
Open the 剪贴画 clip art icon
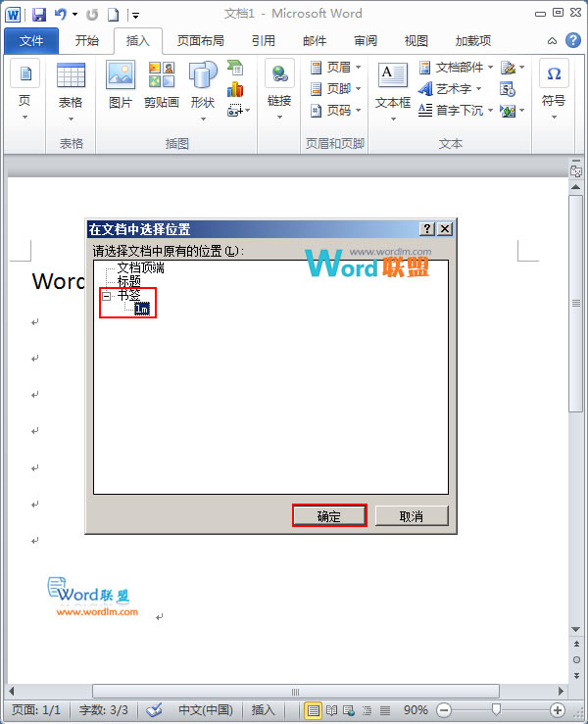[x=161, y=84]
